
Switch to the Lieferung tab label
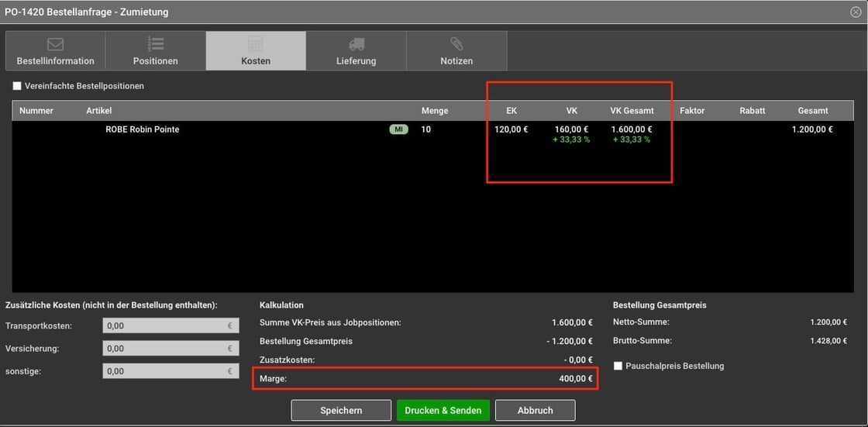(356, 61)
